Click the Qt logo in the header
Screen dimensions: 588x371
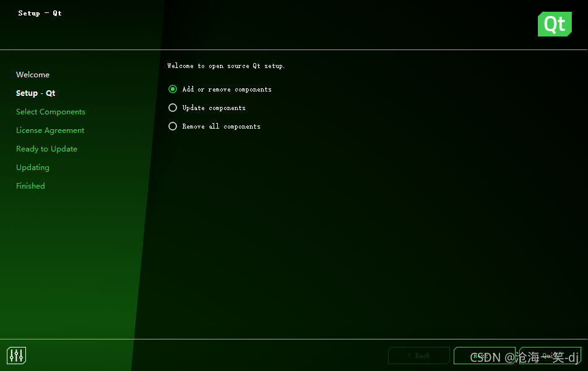coord(555,24)
